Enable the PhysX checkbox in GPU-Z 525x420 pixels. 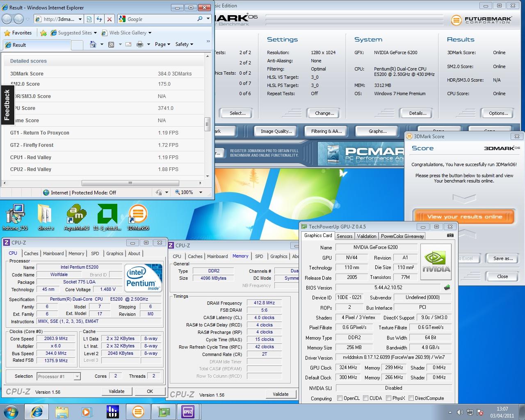coord(388,398)
